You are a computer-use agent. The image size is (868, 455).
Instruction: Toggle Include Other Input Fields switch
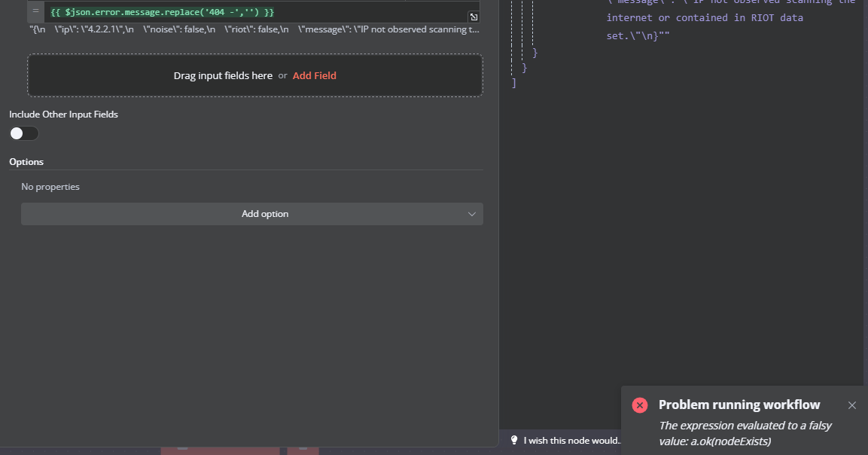[24, 133]
